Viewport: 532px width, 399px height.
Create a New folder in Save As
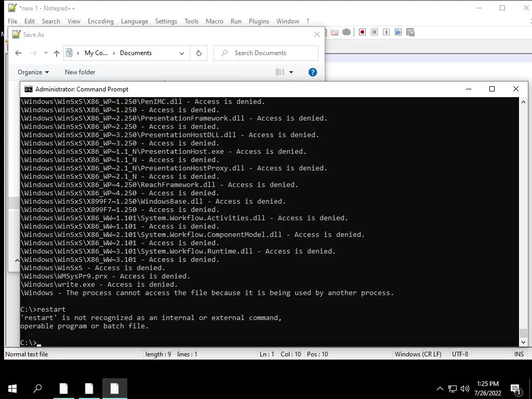[80, 72]
